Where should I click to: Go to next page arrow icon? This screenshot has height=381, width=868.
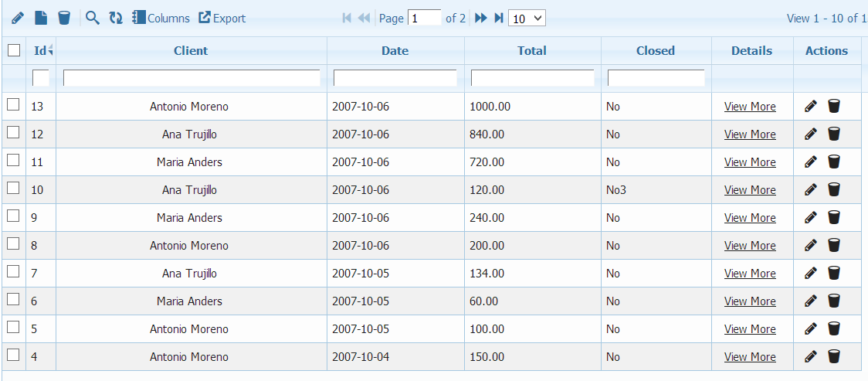[x=480, y=18]
